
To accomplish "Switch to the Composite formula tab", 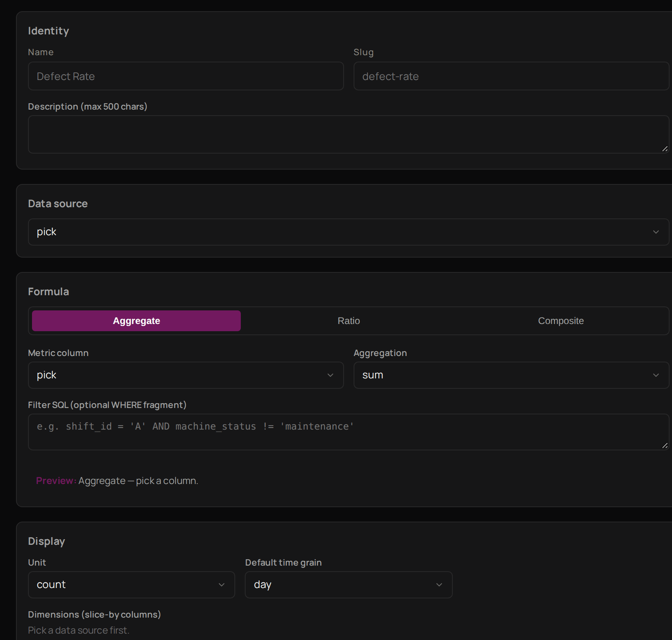I will point(560,321).
